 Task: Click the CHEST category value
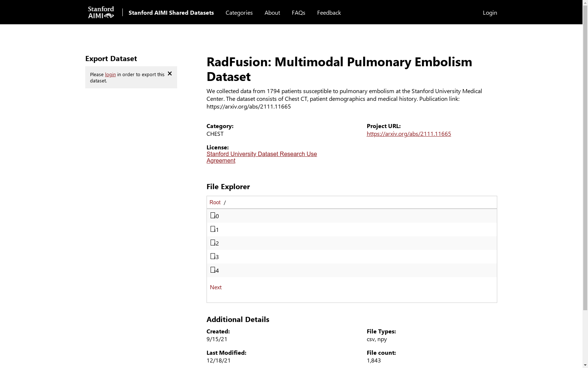pyautogui.click(x=215, y=134)
